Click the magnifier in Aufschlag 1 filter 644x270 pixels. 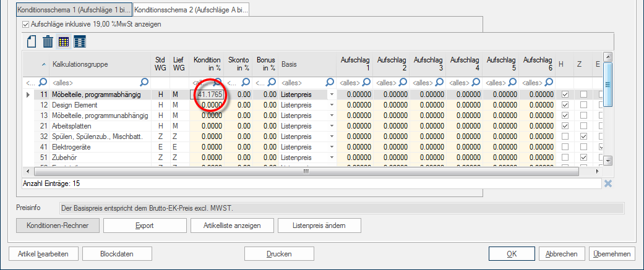pos(366,82)
